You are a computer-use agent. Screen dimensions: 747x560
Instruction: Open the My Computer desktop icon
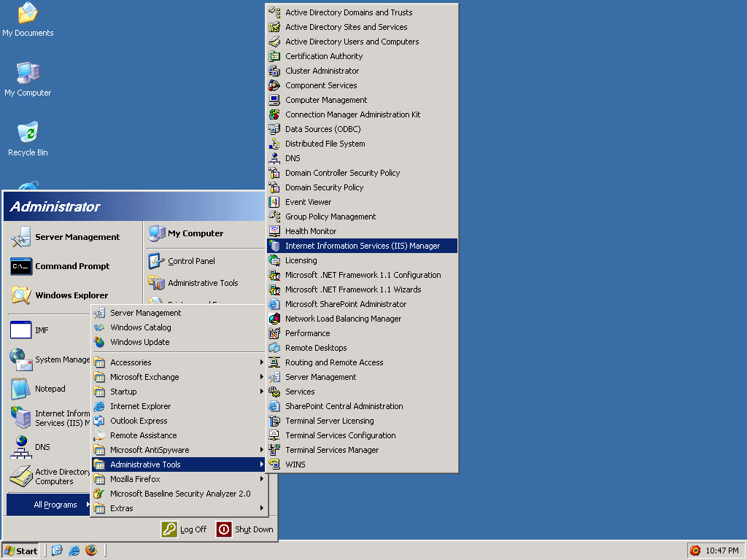[x=28, y=74]
